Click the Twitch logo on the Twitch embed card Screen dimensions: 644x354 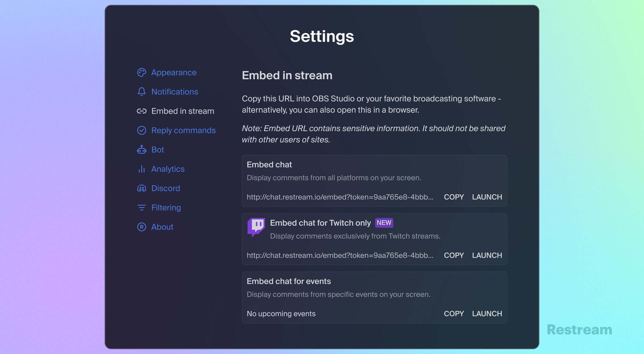coord(256,227)
